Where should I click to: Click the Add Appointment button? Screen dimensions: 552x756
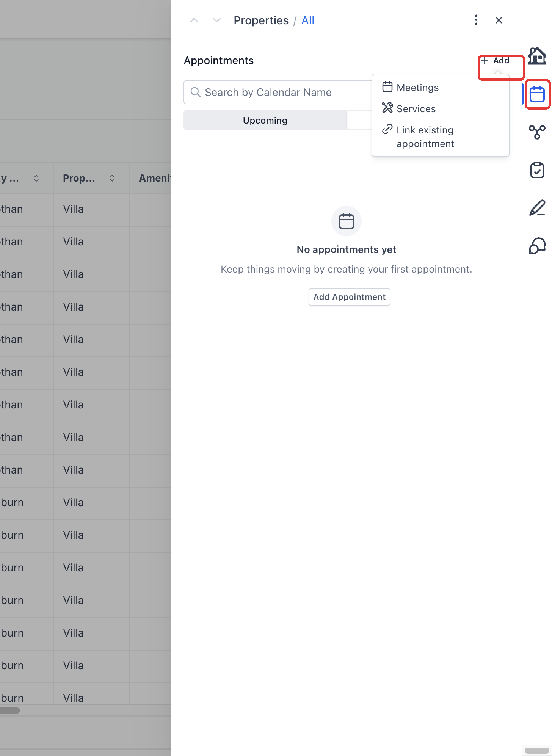[349, 297]
